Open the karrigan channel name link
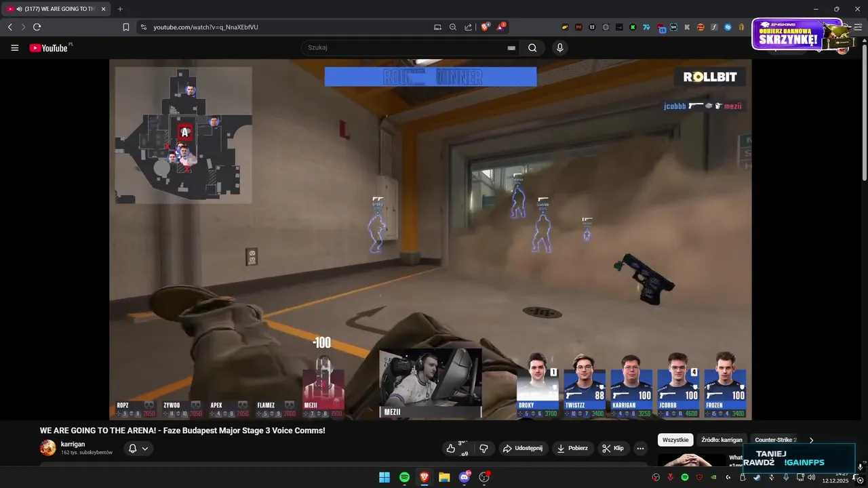 pyautogui.click(x=73, y=444)
